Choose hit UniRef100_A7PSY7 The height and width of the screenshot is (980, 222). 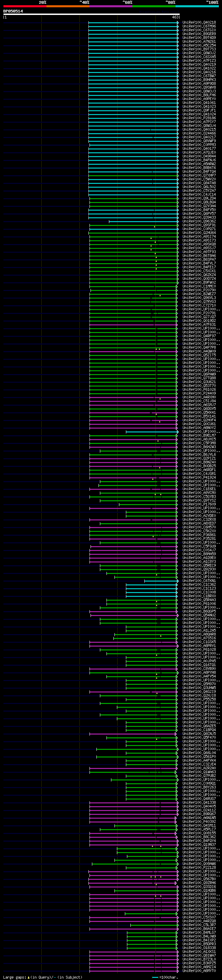click(199, 122)
